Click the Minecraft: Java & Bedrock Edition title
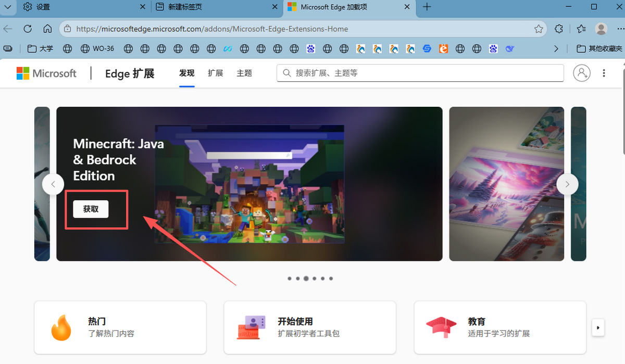This screenshot has height=364, width=625. 119,159
